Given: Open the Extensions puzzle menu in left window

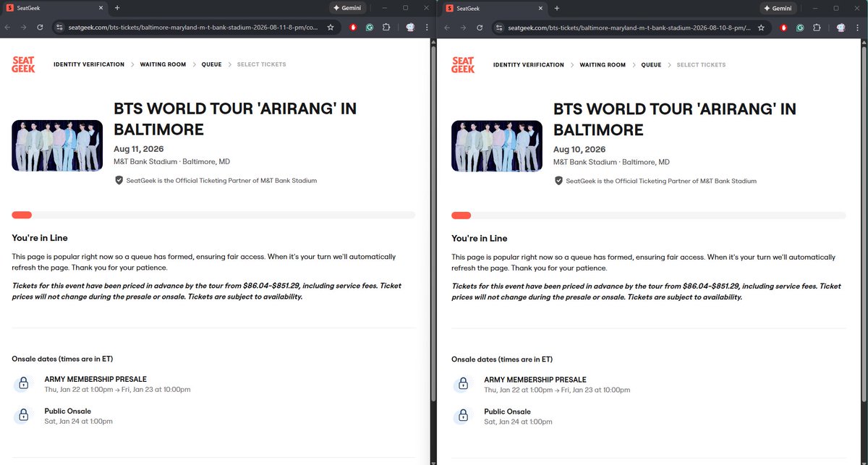Looking at the screenshot, I should tap(386, 27).
